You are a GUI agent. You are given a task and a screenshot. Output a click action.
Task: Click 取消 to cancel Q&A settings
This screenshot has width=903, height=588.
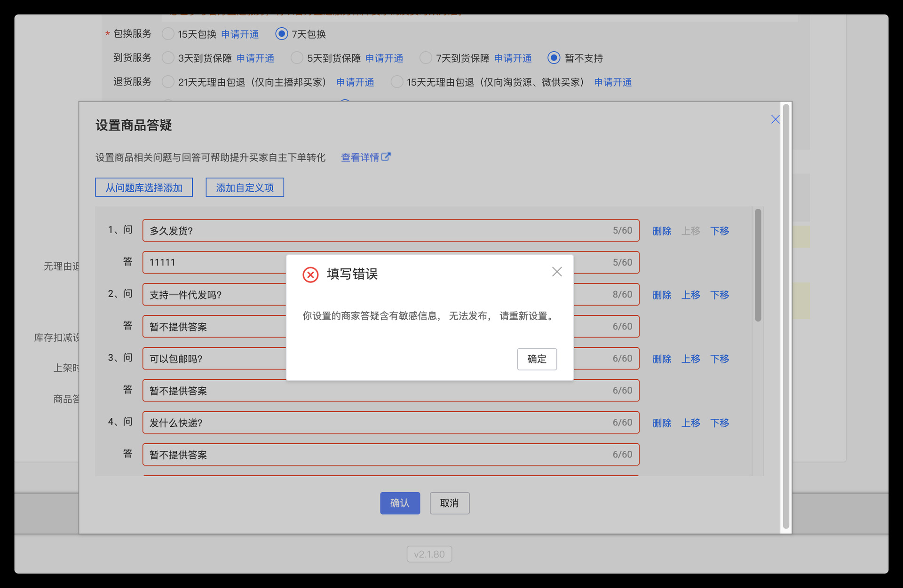point(449,503)
